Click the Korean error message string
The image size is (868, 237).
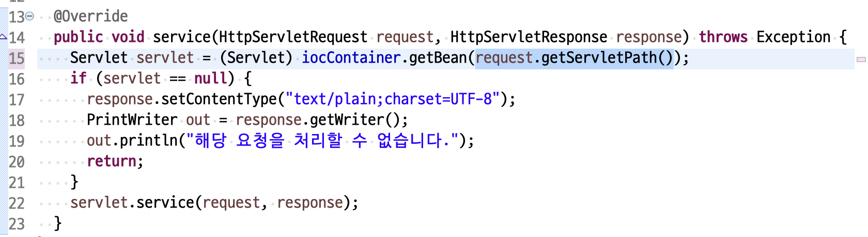pos(322,140)
